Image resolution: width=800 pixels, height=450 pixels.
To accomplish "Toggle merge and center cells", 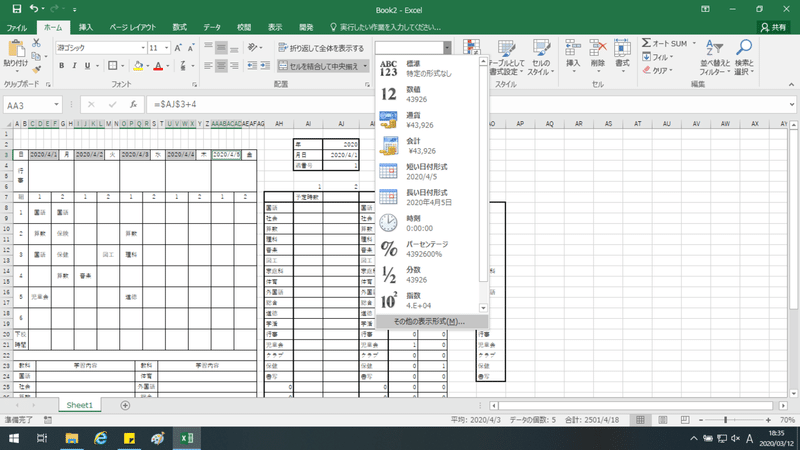I will coord(319,66).
